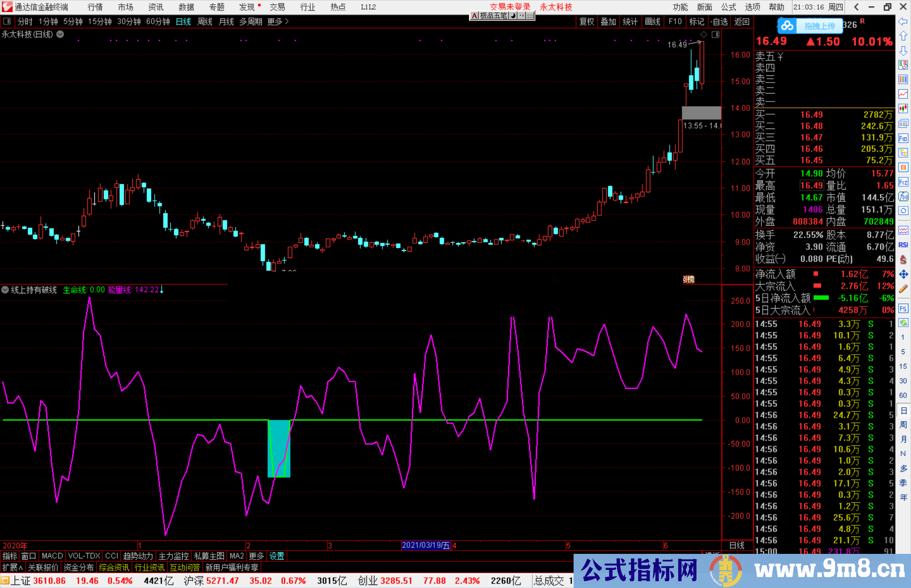
Task: Click the grey price gap box on chart
Action: (701, 113)
